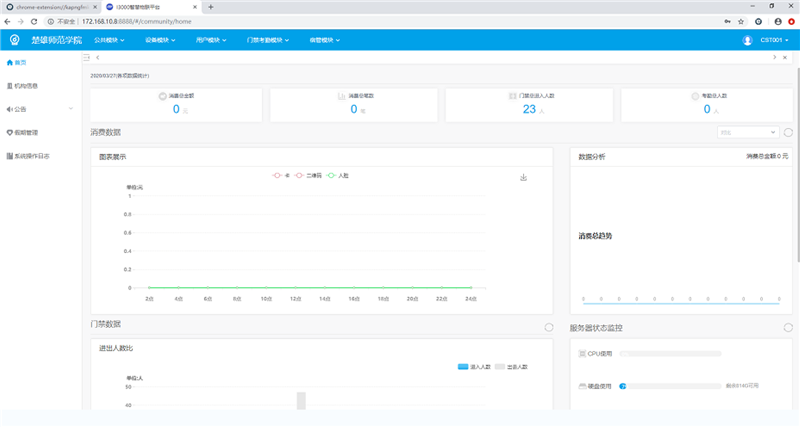Refresh the 服务器状态监控 section
This screenshot has height=427, width=800.
(788, 328)
